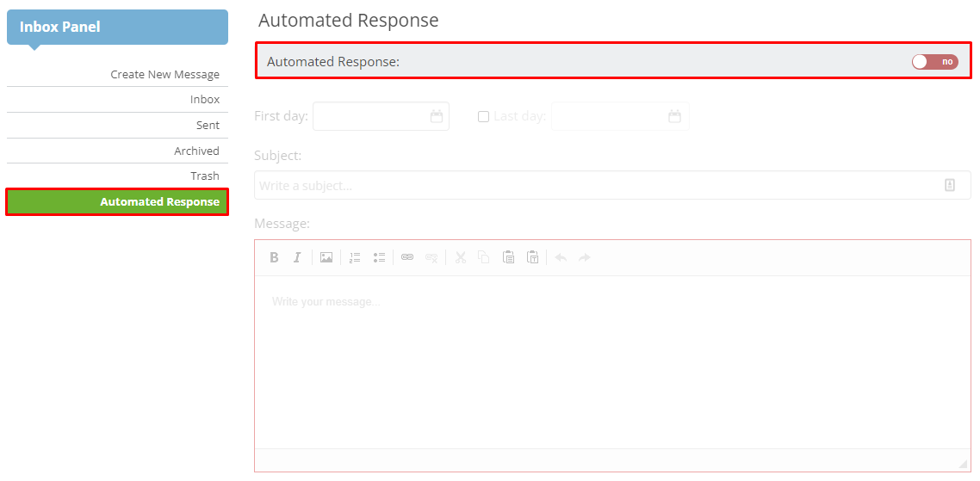Grab the editor resize handle corner
The image size is (980, 481).
pyautogui.click(x=963, y=464)
